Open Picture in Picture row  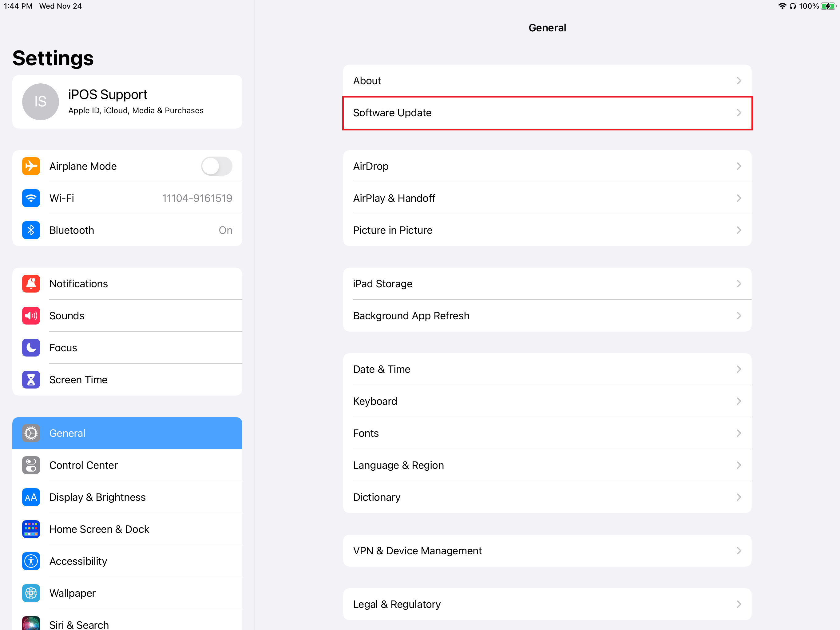[547, 230]
